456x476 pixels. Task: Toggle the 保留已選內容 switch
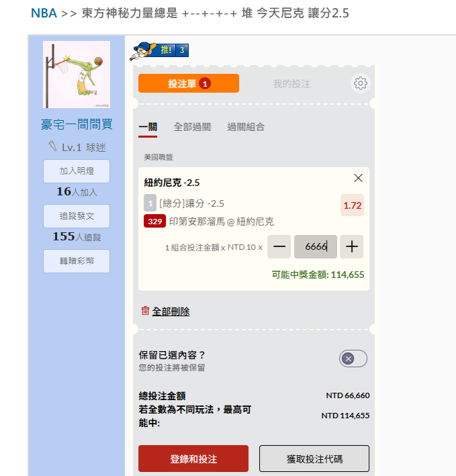point(353,359)
